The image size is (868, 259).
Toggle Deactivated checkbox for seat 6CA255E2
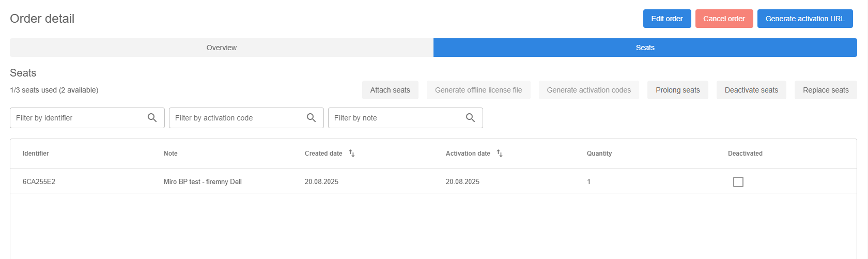(x=738, y=182)
